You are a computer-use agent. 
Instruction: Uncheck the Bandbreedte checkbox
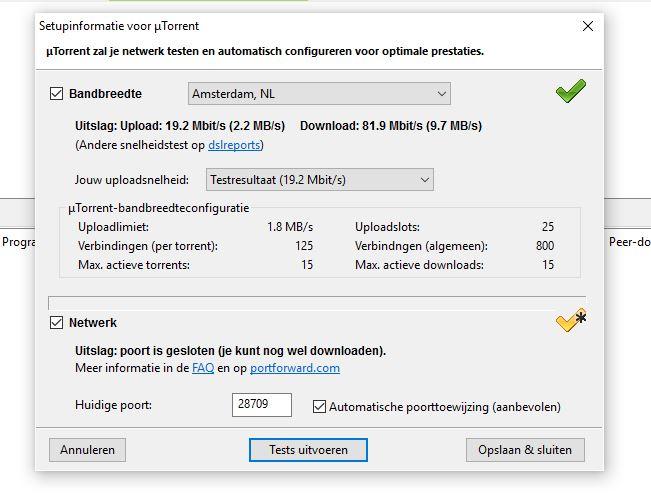57,94
